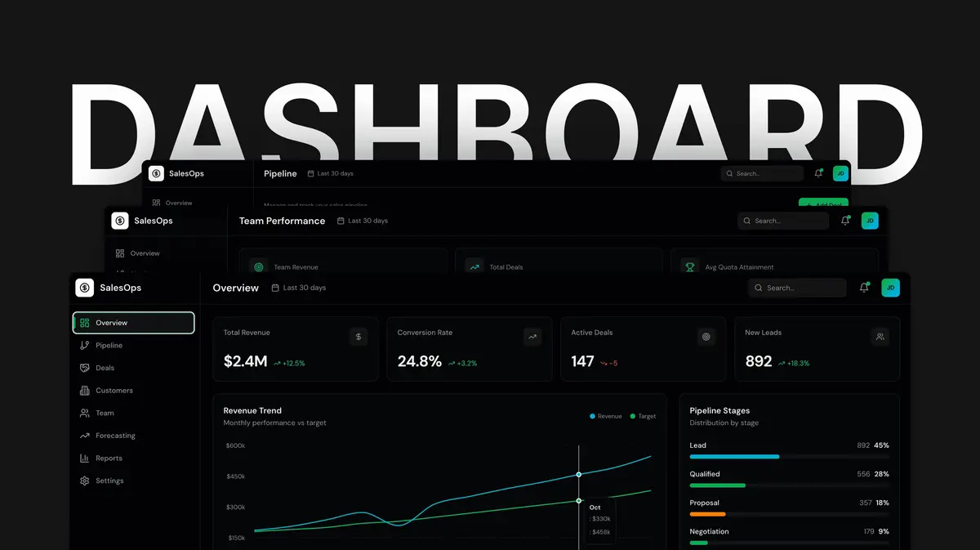
Task: Open the Deals sidebar section
Action: (105, 368)
